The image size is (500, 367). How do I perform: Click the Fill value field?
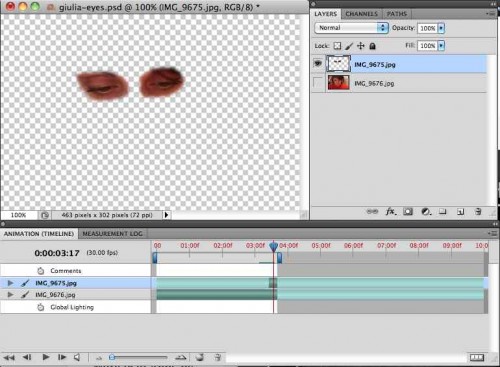pos(427,45)
